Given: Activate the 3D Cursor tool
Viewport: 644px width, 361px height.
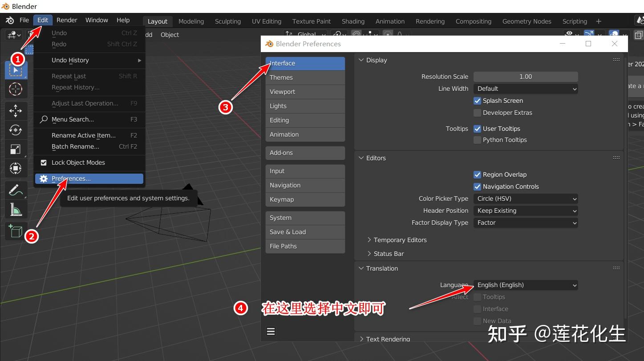Looking at the screenshot, I should [16, 89].
